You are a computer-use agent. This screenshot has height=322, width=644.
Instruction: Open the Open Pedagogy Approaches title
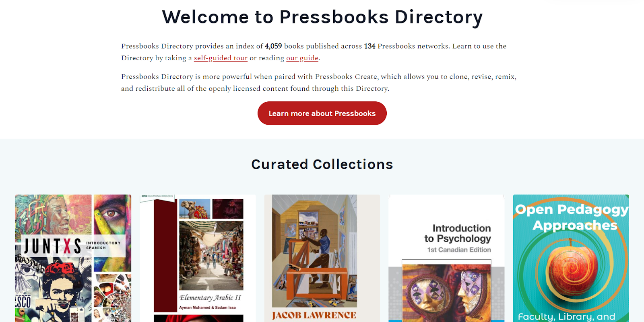point(572,217)
